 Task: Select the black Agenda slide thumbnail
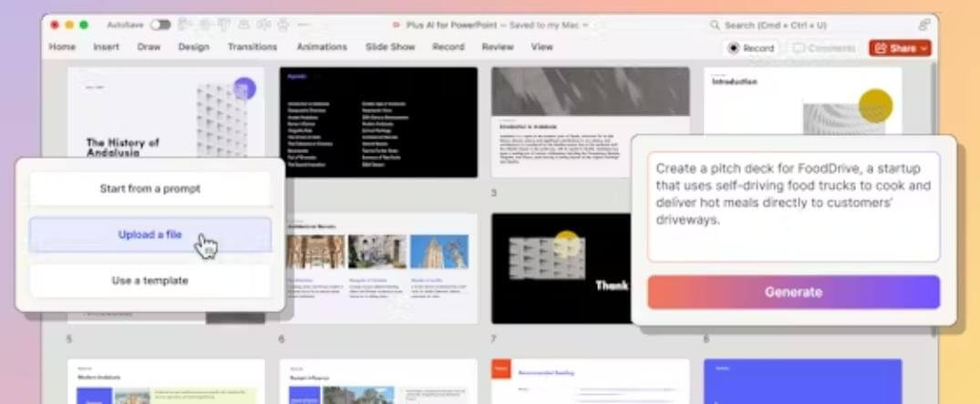tap(378, 122)
